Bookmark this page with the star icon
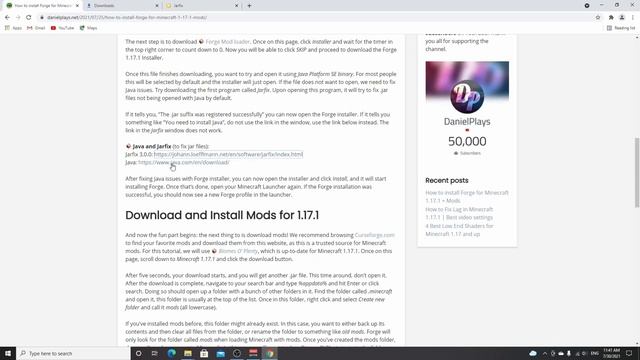The height and width of the screenshot is (360, 640). click(x=598, y=18)
